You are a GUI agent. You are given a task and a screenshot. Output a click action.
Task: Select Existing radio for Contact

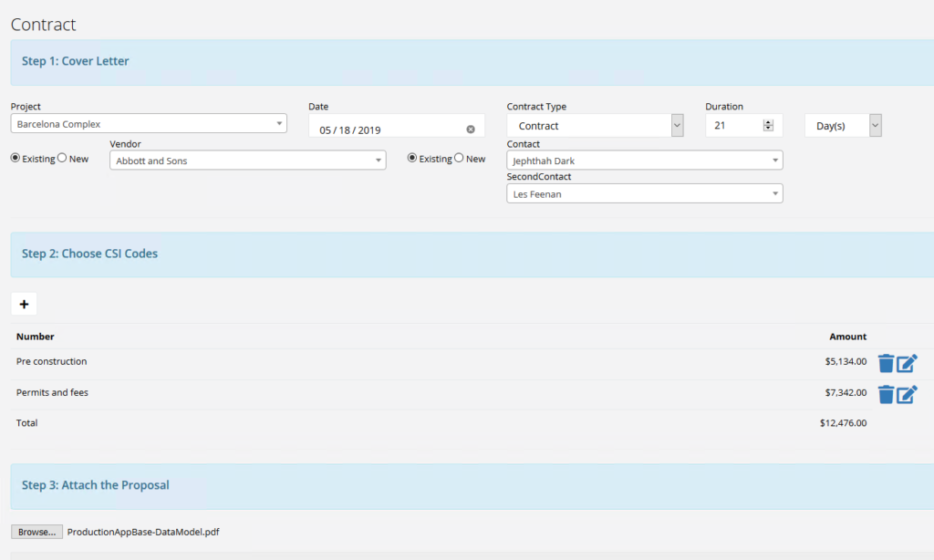point(411,158)
